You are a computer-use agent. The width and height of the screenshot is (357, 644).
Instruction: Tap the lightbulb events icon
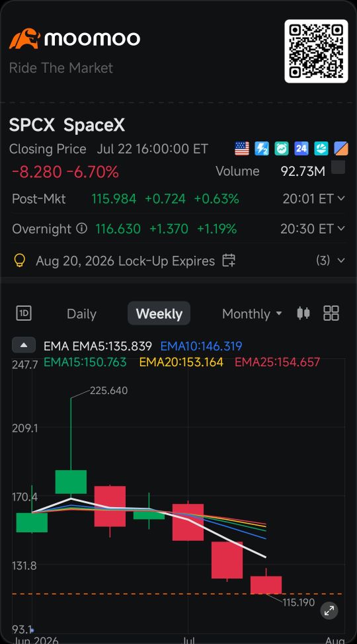pos(20,261)
